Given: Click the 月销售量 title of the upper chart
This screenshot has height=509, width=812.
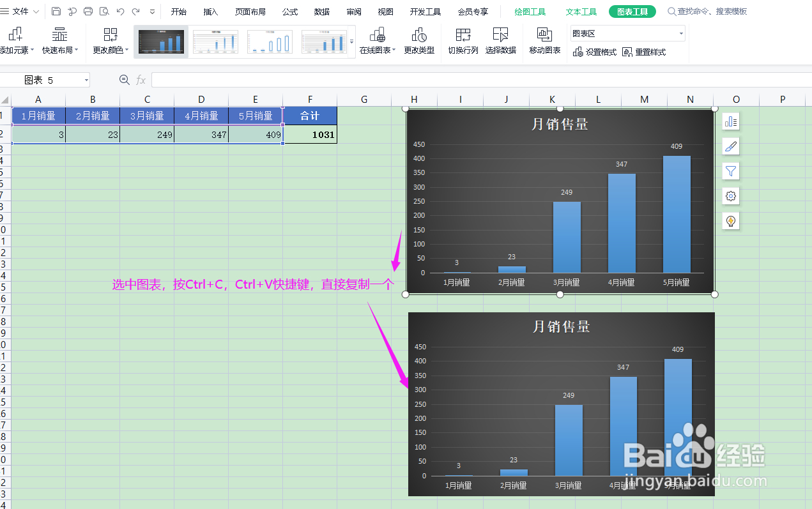Looking at the screenshot, I should coord(560,125).
